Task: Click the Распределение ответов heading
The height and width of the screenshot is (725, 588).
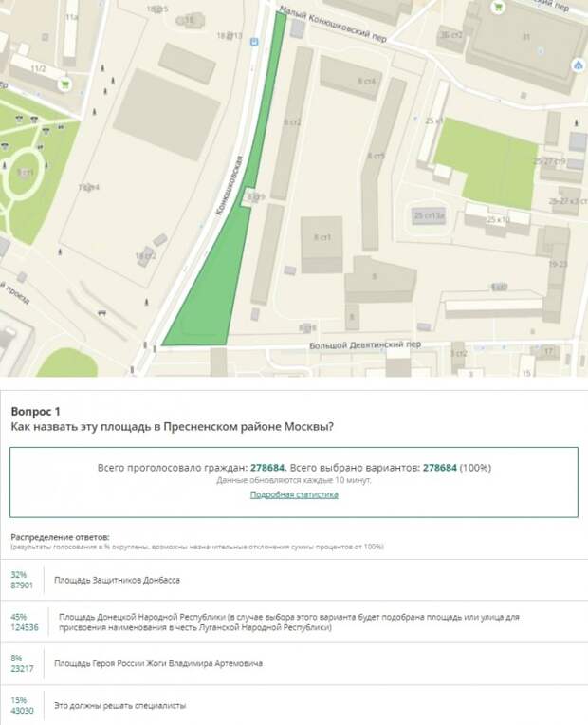Action: [60, 537]
